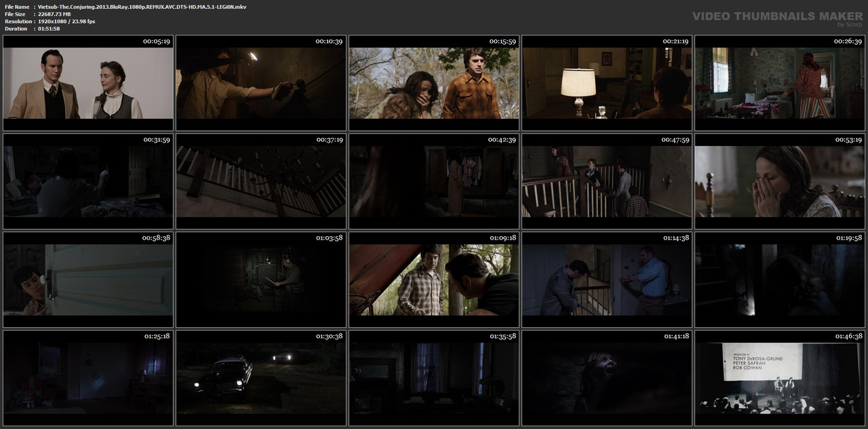Select the thumbnail stamped 01:41:18
Viewport: 868px width, 429px height.
coord(607,378)
